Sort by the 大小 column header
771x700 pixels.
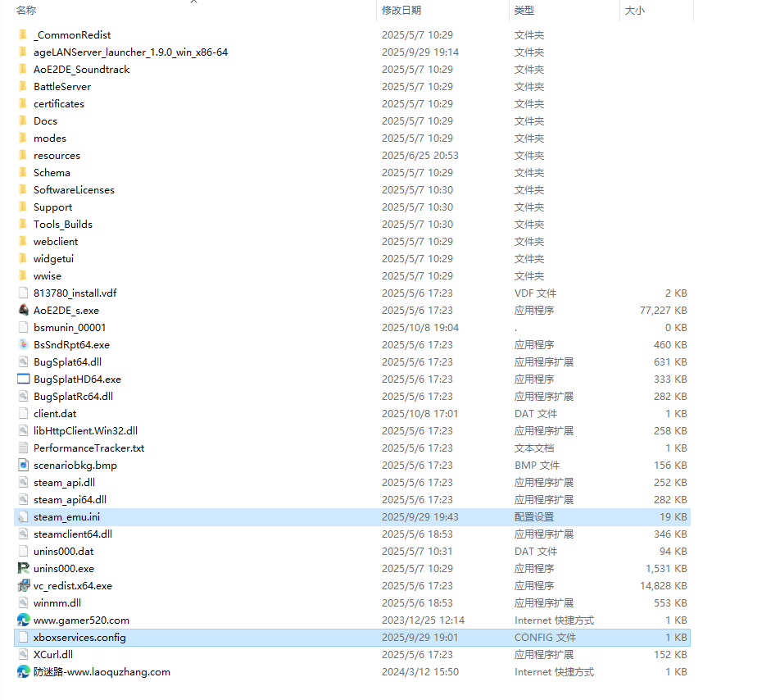635,11
